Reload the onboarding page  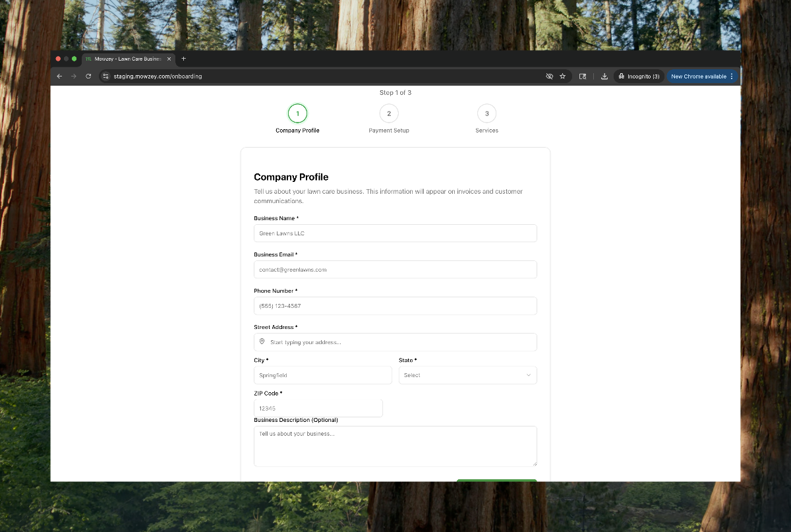(x=88, y=76)
